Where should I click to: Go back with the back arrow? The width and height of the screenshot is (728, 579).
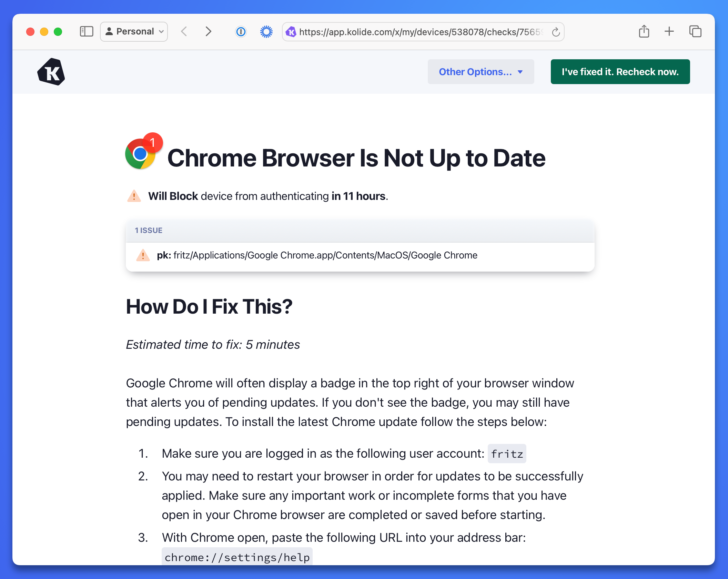click(x=184, y=32)
